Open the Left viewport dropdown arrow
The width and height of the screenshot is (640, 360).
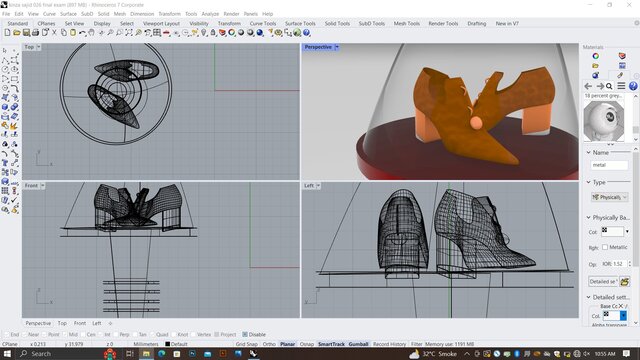[x=318, y=186]
